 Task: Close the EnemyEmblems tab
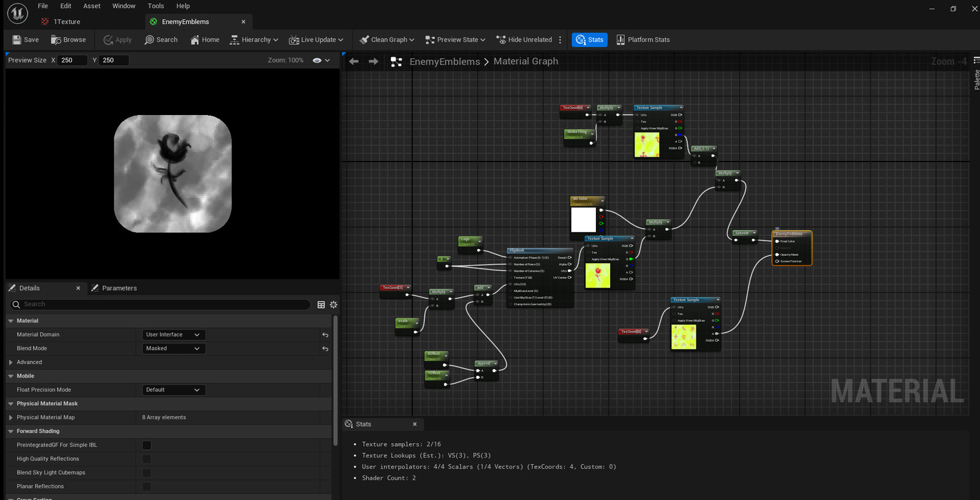point(243,21)
